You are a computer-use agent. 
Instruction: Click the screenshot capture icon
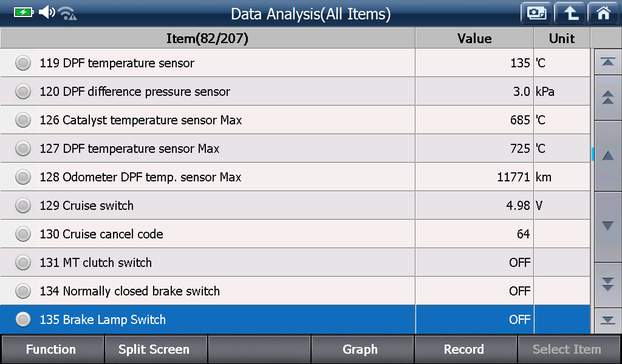(x=536, y=13)
